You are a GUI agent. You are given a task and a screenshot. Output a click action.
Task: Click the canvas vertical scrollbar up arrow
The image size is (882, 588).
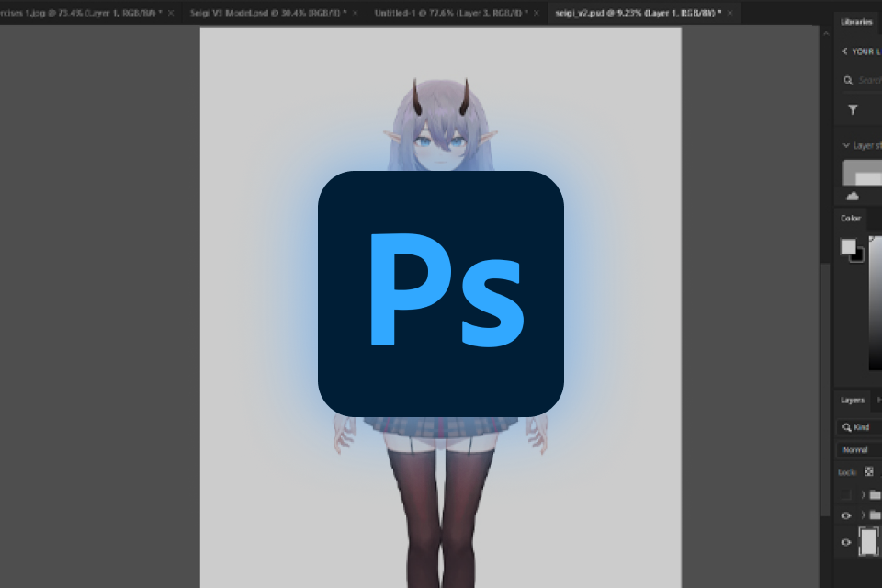(x=825, y=34)
